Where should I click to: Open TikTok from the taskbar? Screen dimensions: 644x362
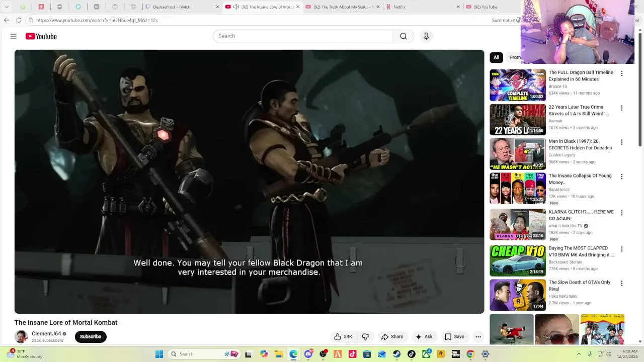[412, 354]
